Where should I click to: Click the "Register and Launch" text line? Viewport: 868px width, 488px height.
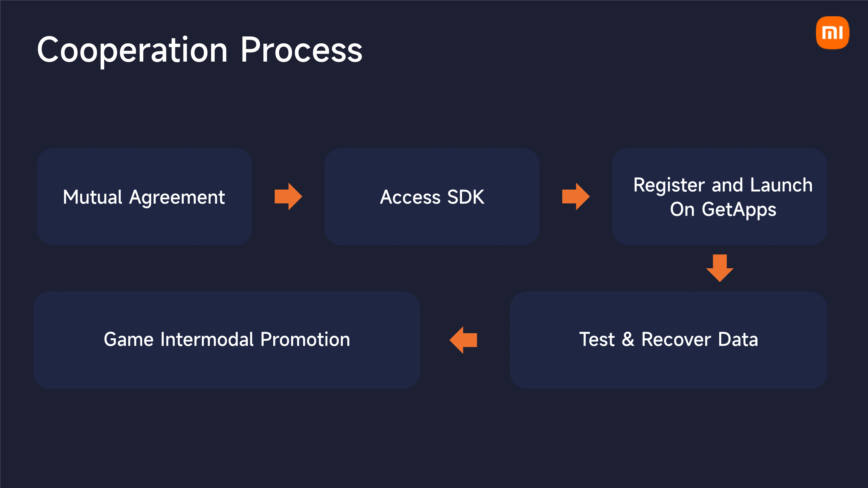(x=723, y=185)
